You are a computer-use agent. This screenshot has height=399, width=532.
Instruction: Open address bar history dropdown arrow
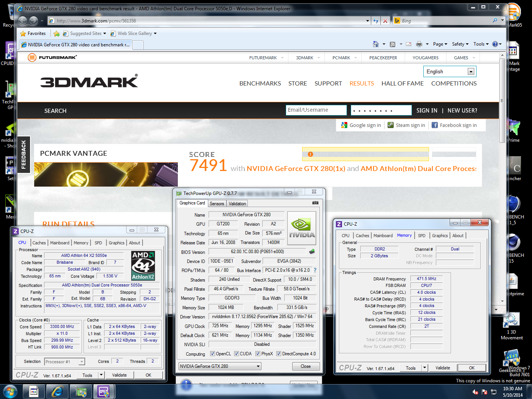[x=367, y=21]
